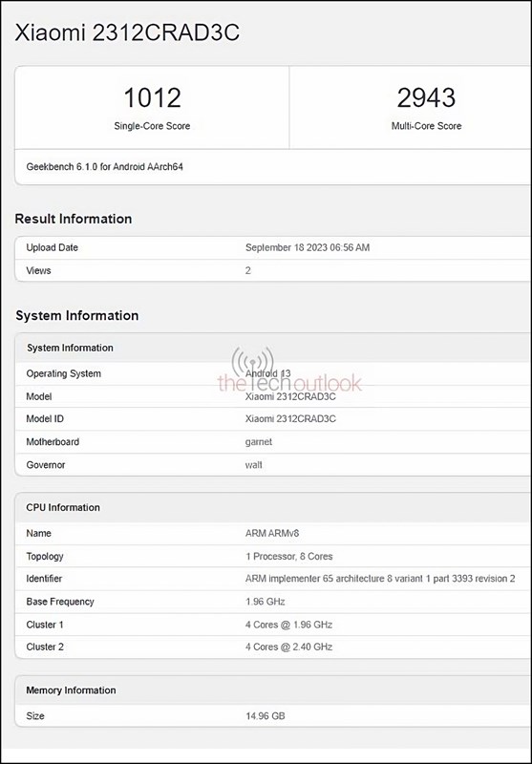Image resolution: width=532 pixels, height=764 pixels.
Task: Select the 14.96 GB memory size value
Action: click(x=266, y=716)
